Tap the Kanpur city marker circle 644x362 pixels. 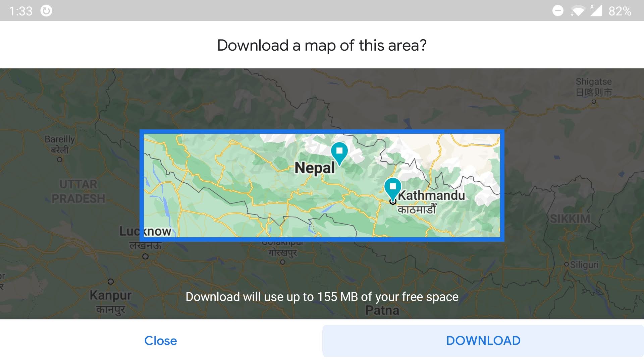click(x=111, y=282)
